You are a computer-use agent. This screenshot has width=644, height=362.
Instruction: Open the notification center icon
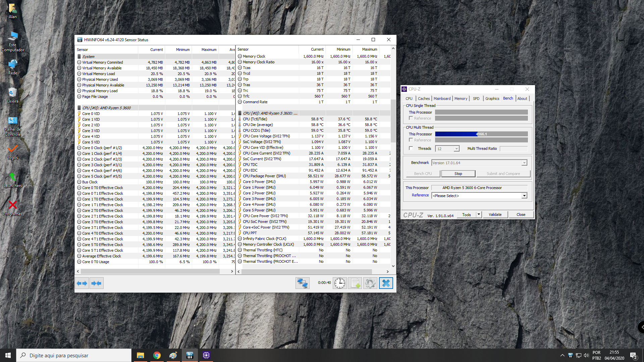(x=633, y=355)
